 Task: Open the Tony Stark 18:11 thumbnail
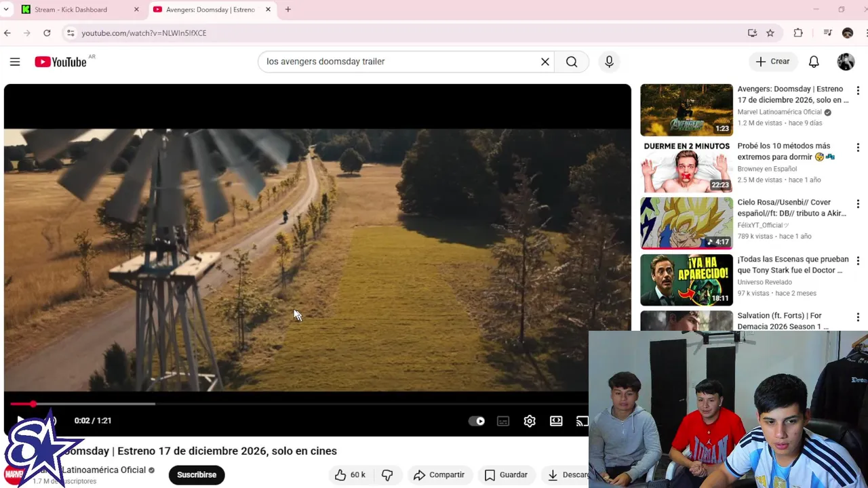point(686,280)
